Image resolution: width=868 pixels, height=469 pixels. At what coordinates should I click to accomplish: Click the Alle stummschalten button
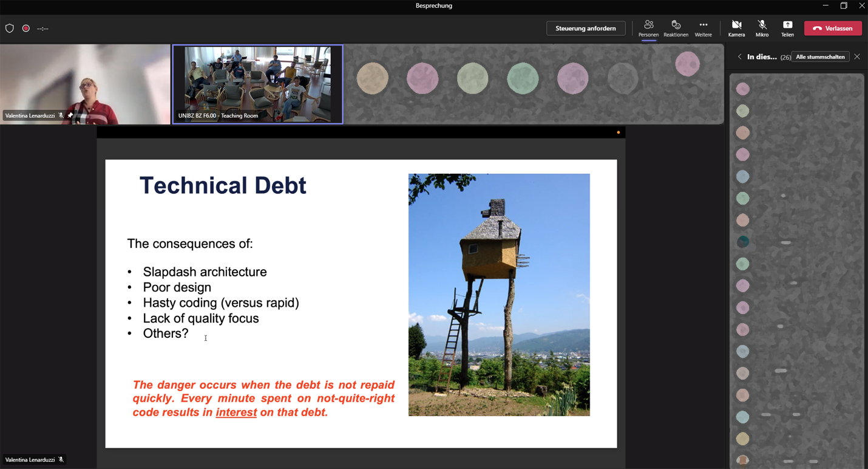tap(820, 56)
